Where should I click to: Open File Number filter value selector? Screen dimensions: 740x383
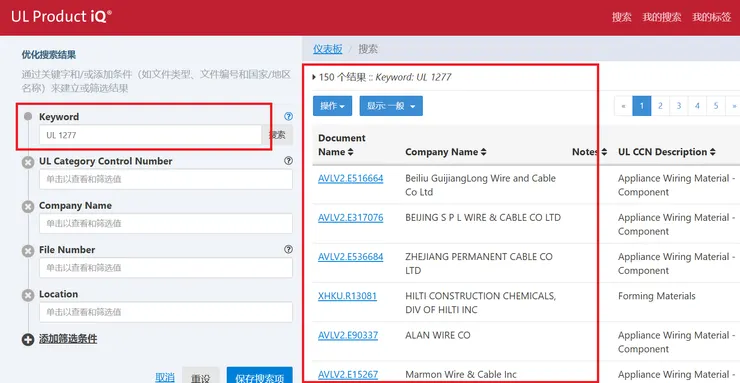[166, 268]
